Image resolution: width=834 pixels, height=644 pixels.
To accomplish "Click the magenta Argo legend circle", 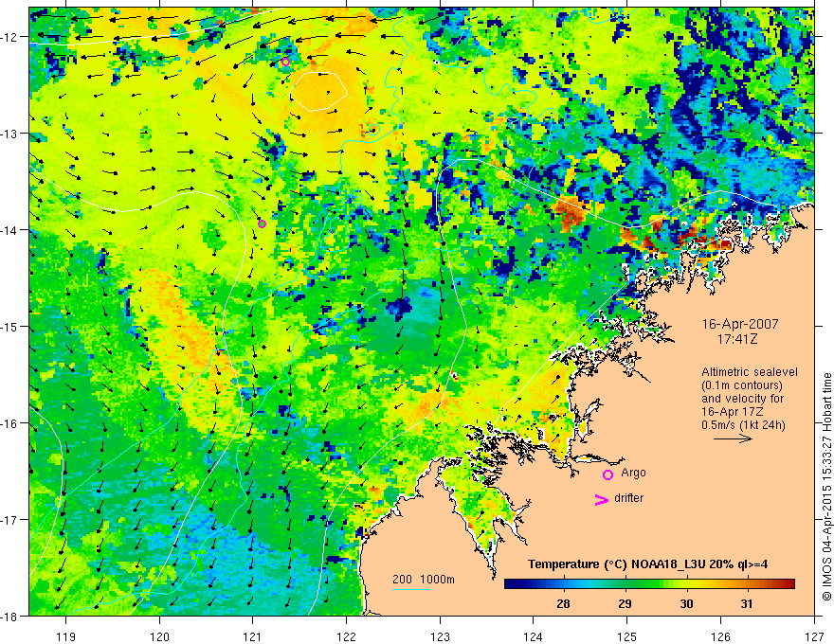I will [607, 474].
